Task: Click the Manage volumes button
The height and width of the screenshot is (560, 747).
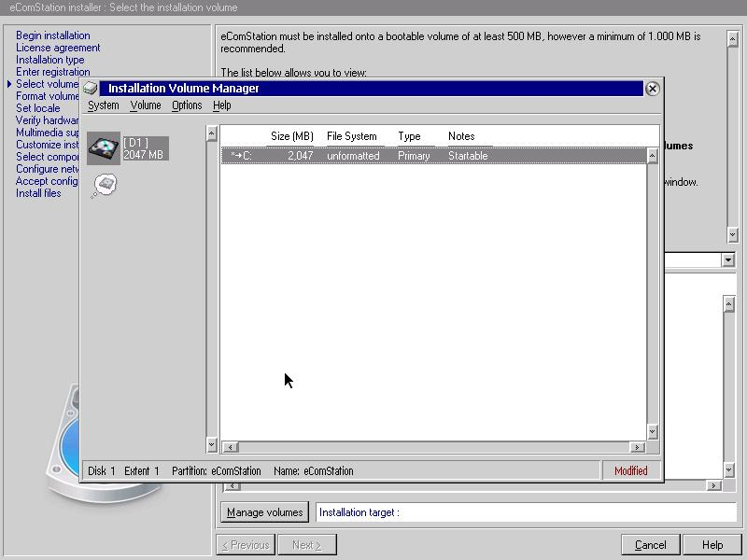Action: tap(265, 512)
